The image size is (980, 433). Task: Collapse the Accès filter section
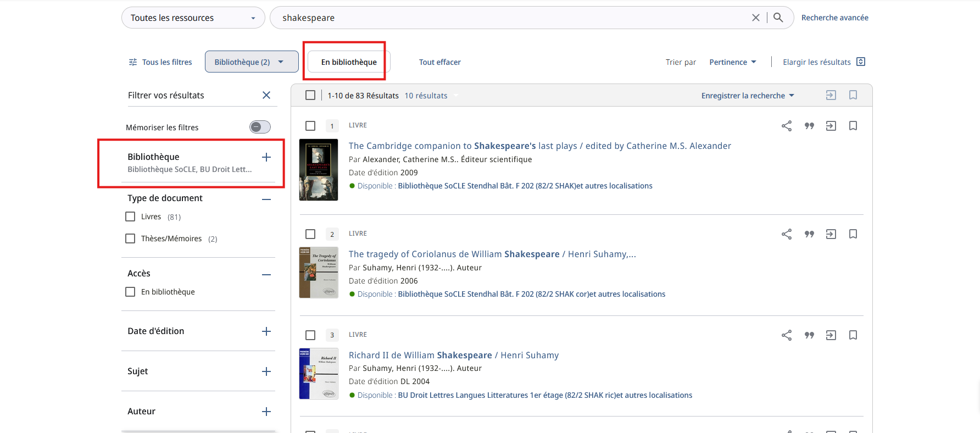266,274
